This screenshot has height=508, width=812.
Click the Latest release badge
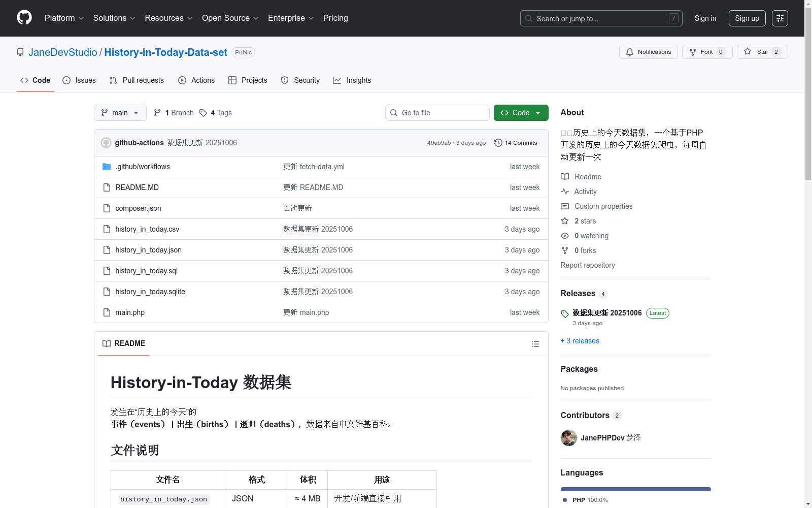(x=658, y=313)
